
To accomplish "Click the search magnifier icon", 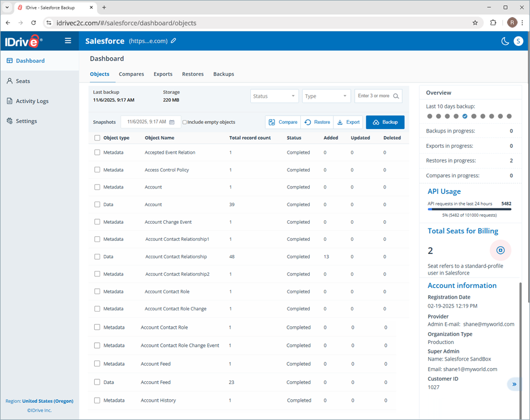I will pyautogui.click(x=396, y=96).
